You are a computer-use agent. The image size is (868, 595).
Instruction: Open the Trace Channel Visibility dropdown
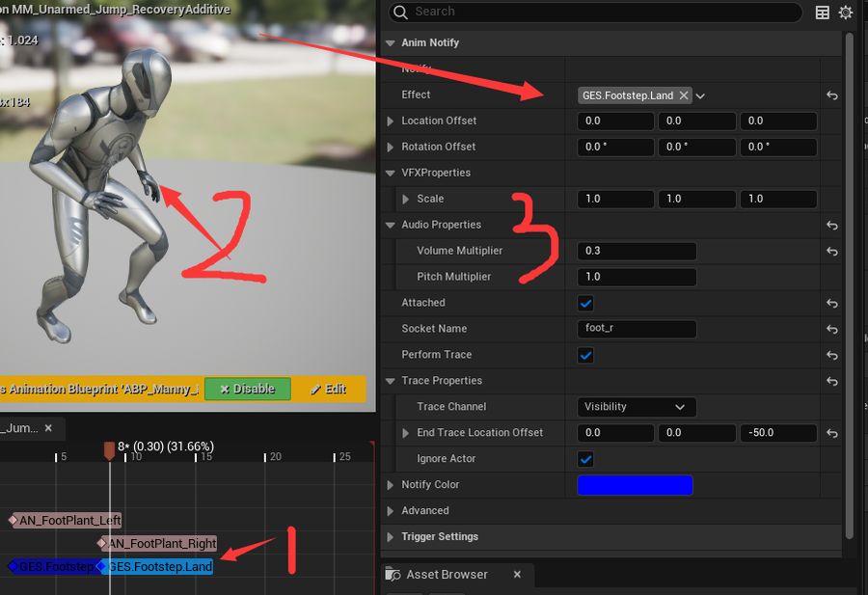tap(637, 407)
